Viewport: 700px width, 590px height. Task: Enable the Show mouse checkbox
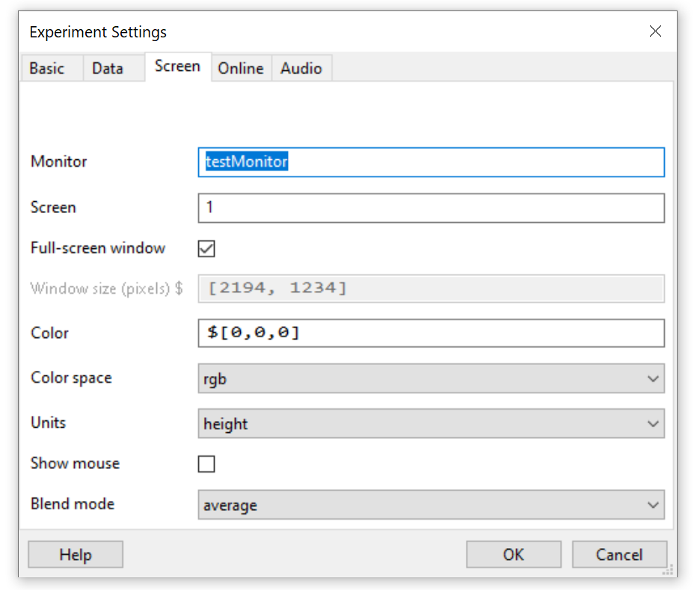[206, 464]
